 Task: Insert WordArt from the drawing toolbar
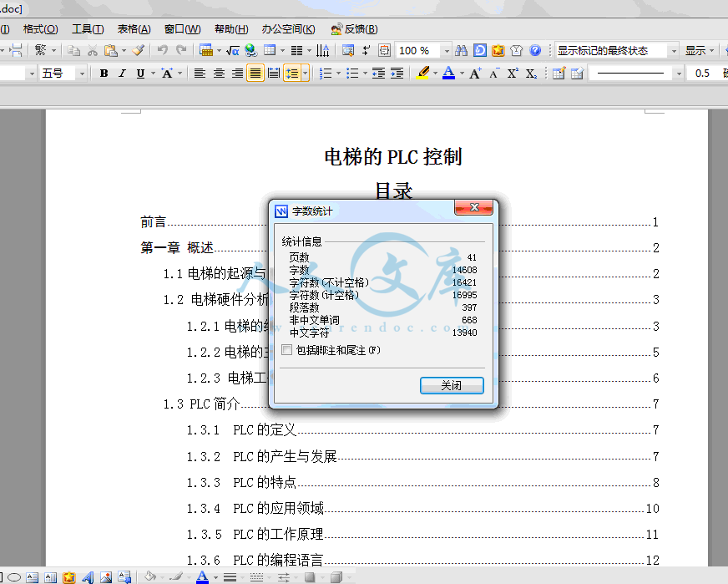pos(88,577)
